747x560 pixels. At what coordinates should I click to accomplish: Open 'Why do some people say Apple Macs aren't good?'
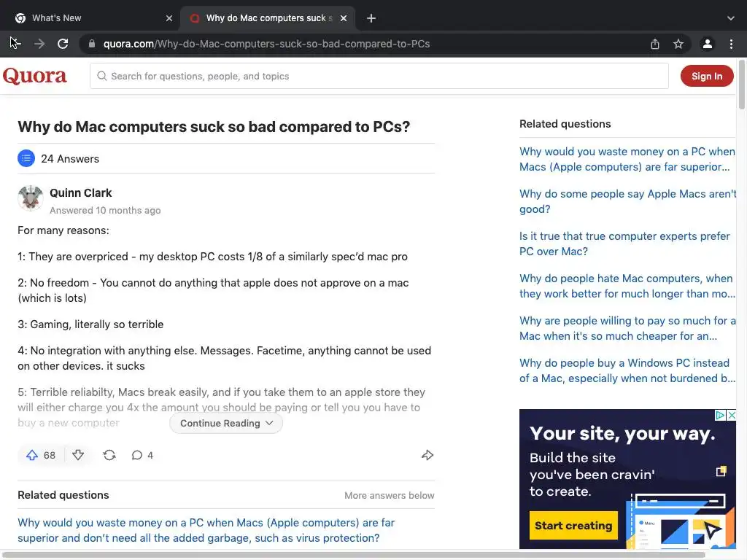[627, 201]
